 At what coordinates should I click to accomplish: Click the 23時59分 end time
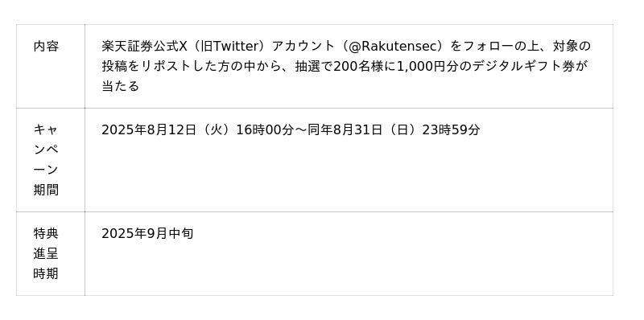click(x=451, y=130)
